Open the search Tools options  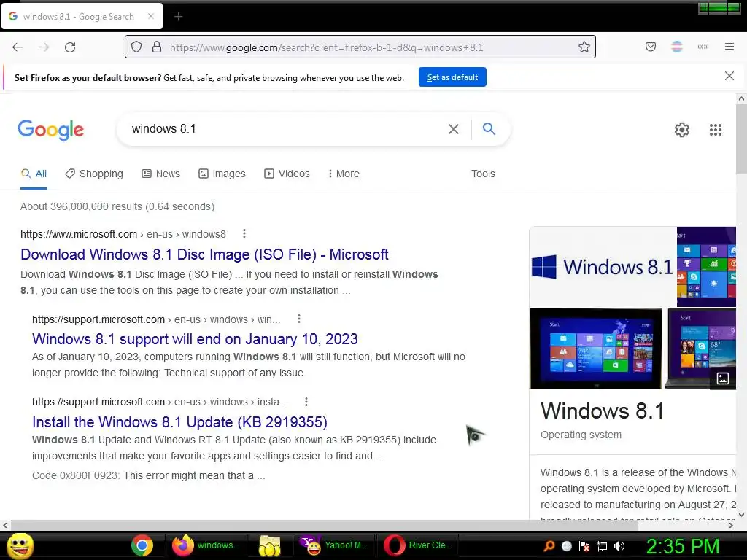pos(483,174)
